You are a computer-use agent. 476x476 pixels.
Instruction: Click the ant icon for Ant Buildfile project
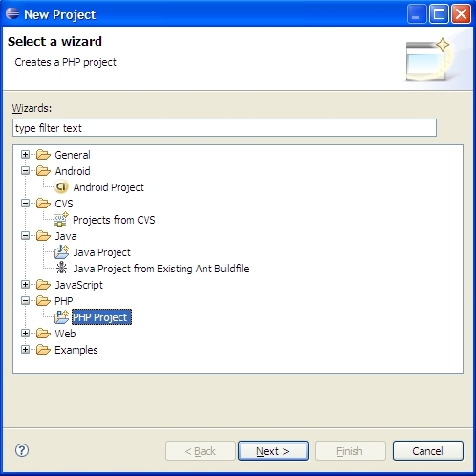pos(61,268)
